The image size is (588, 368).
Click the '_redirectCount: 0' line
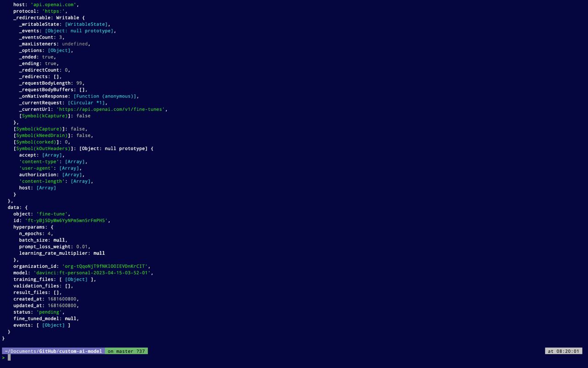[45, 70]
